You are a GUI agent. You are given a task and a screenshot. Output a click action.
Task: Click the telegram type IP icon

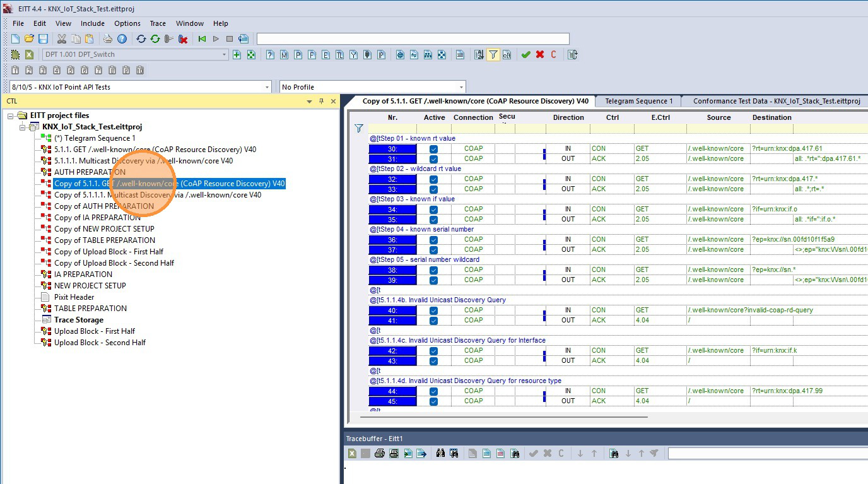(x=381, y=55)
